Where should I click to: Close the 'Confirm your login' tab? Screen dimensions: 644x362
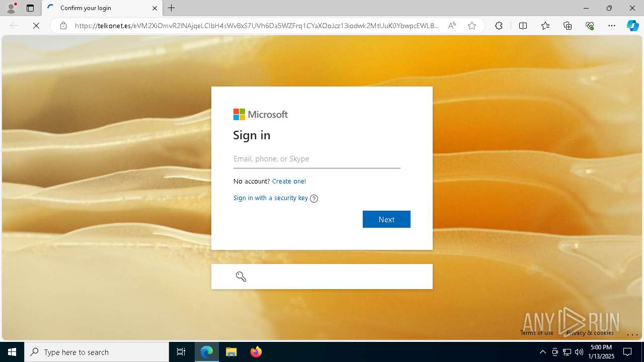pos(154,8)
